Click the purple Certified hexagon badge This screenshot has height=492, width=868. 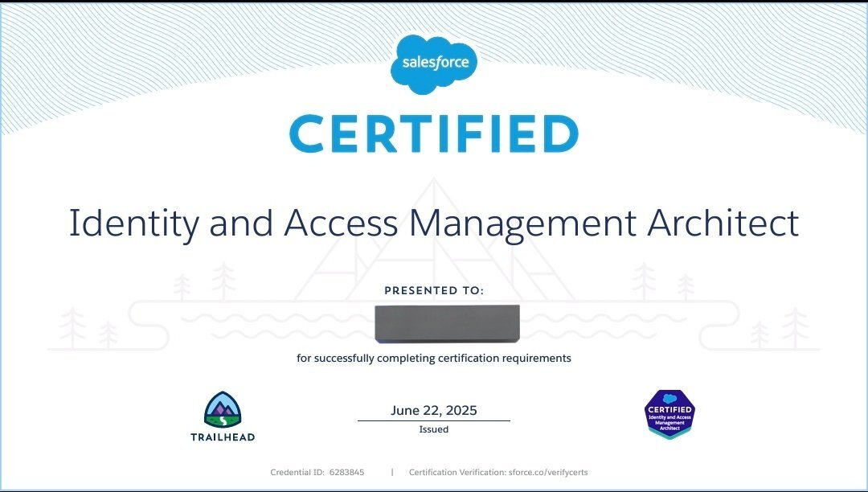[669, 414]
